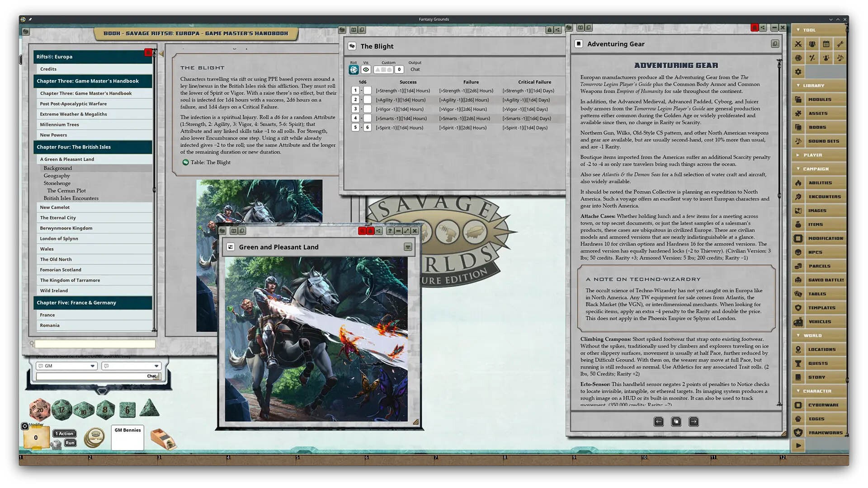
Task: Click the Assets puzzle-piece icon
Action: pyautogui.click(x=798, y=113)
